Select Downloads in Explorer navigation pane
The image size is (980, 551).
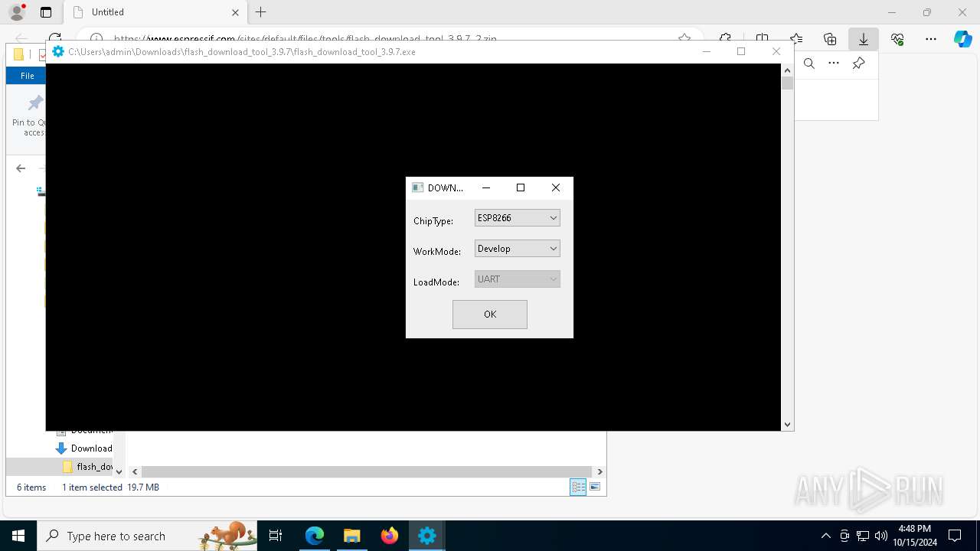pos(91,448)
